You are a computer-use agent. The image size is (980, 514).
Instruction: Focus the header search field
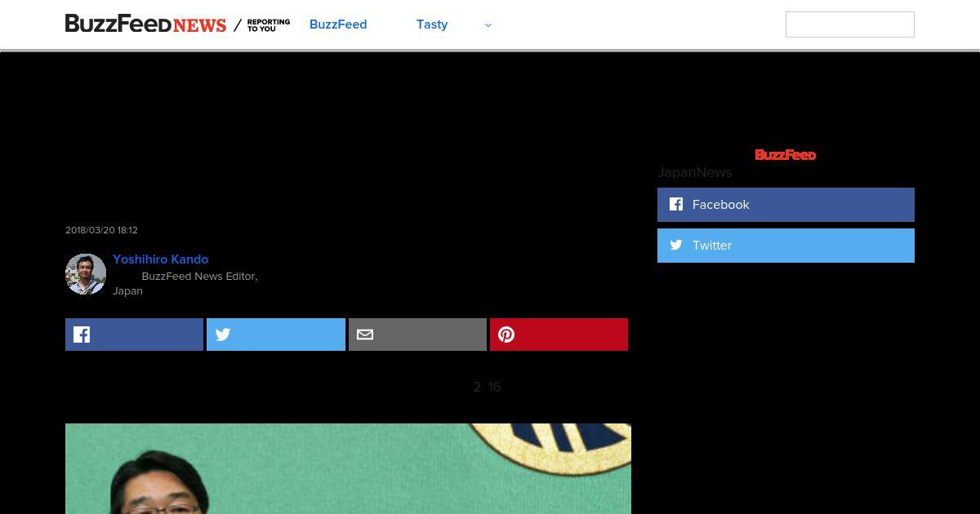[x=850, y=24]
